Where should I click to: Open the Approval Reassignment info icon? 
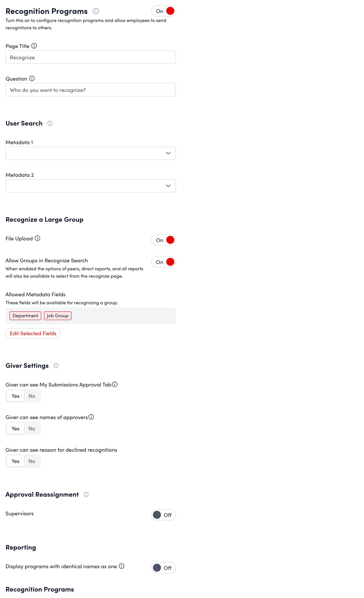86,494
